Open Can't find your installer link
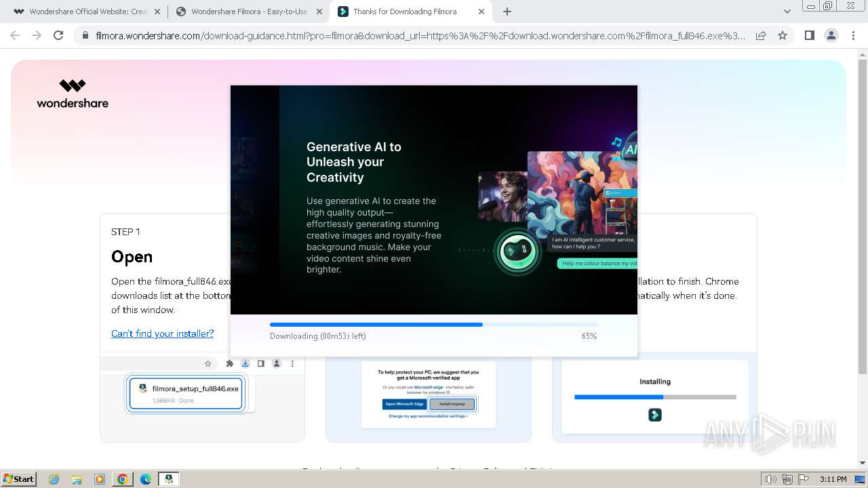Screen dimensions: 868x488 pyautogui.click(x=162, y=333)
